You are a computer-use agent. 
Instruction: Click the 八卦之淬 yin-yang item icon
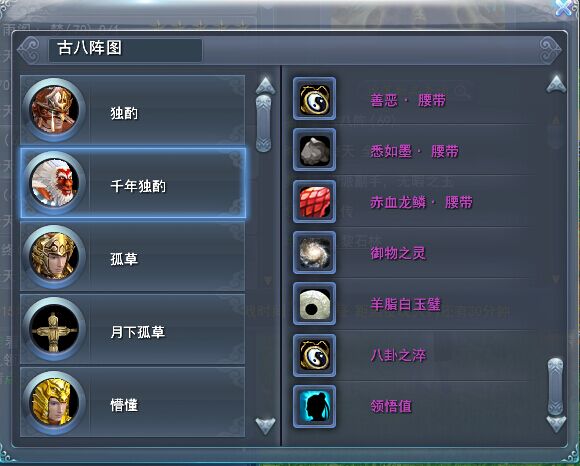tap(314, 355)
